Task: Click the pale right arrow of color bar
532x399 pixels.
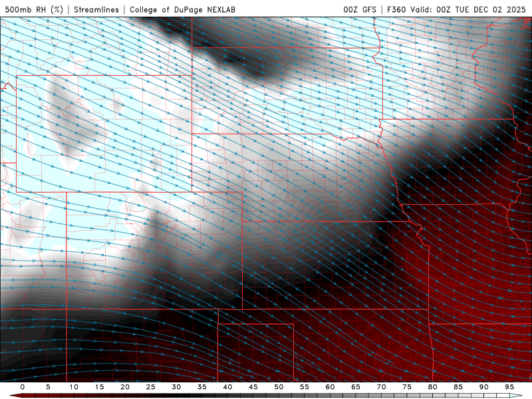Action: pyautogui.click(x=517, y=396)
